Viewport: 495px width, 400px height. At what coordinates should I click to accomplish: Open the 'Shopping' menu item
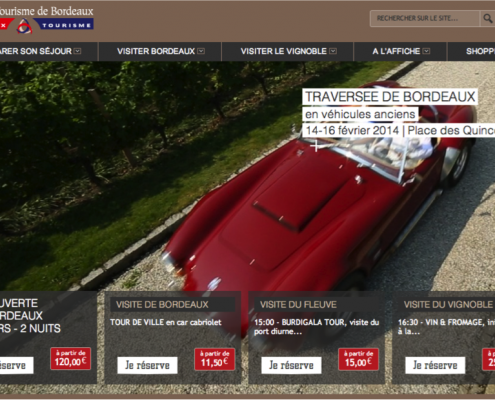click(480, 51)
